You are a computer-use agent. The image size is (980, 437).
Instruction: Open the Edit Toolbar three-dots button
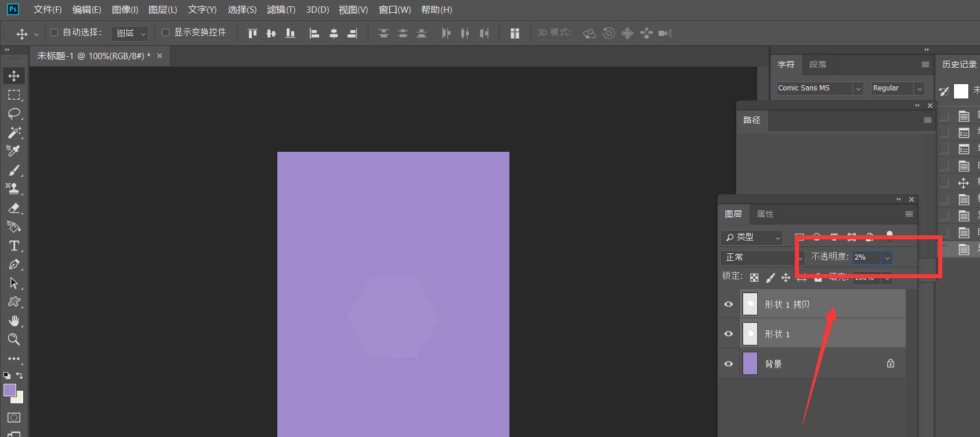click(14, 359)
